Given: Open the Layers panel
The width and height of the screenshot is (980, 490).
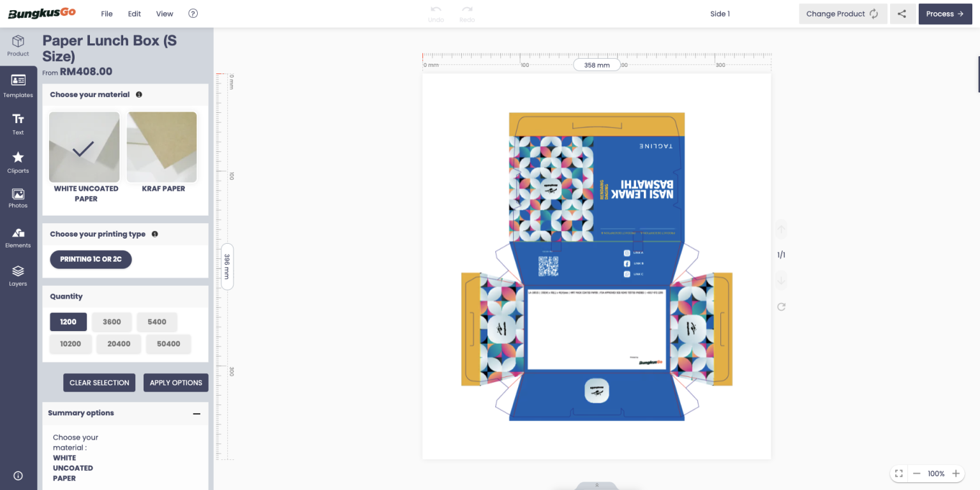Looking at the screenshot, I should point(18,276).
